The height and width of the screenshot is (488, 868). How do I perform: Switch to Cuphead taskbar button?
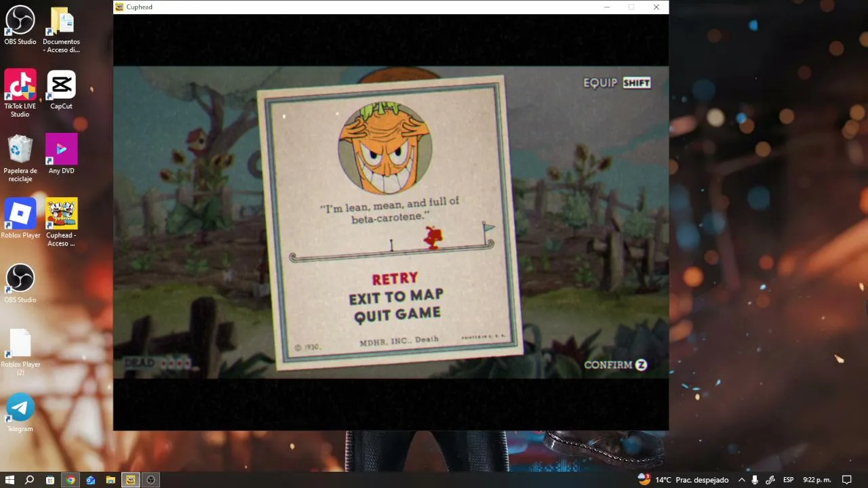pyautogui.click(x=131, y=480)
